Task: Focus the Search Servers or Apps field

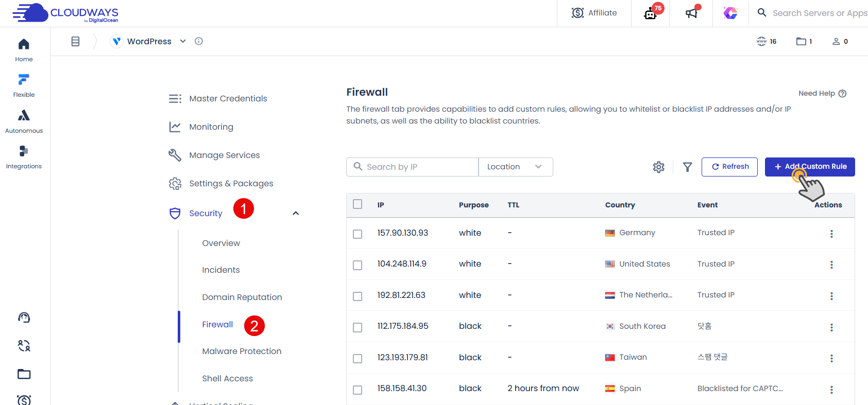Action: coord(820,13)
